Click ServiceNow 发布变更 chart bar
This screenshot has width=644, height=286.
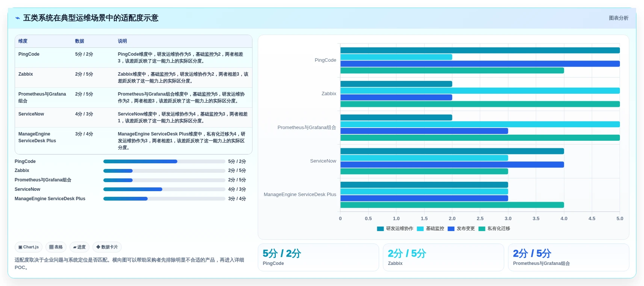pyautogui.click(x=452, y=164)
